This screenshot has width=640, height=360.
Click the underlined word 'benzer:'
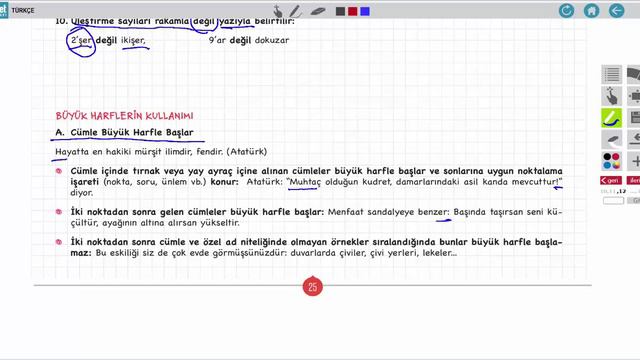pyautogui.click(x=433, y=212)
